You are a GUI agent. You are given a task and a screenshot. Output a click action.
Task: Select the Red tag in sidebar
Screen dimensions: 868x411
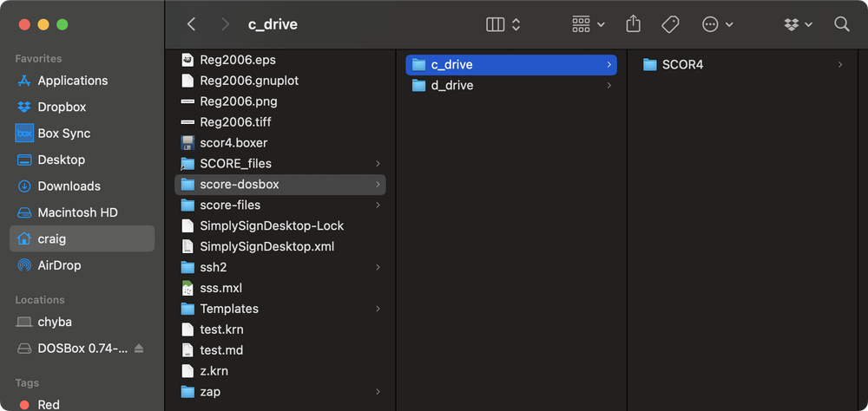49,404
